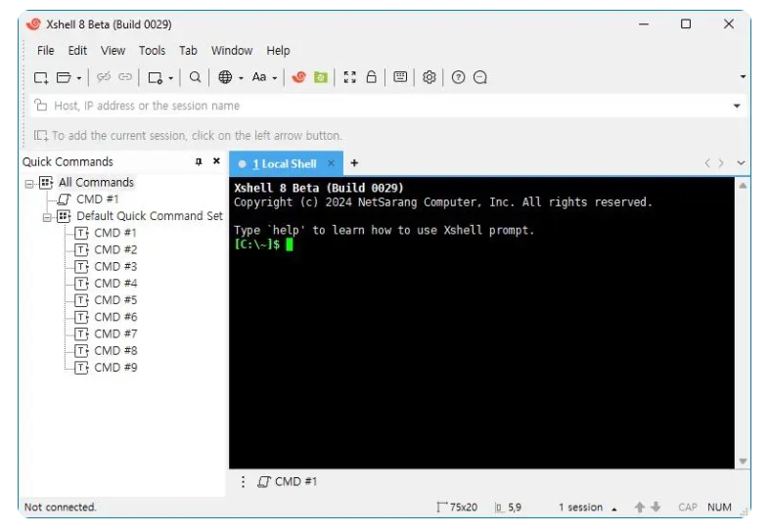The height and width of the screenshot is (532, 770).
Task: Toggle full screen mode icon
Action: [x=349, y=77]
